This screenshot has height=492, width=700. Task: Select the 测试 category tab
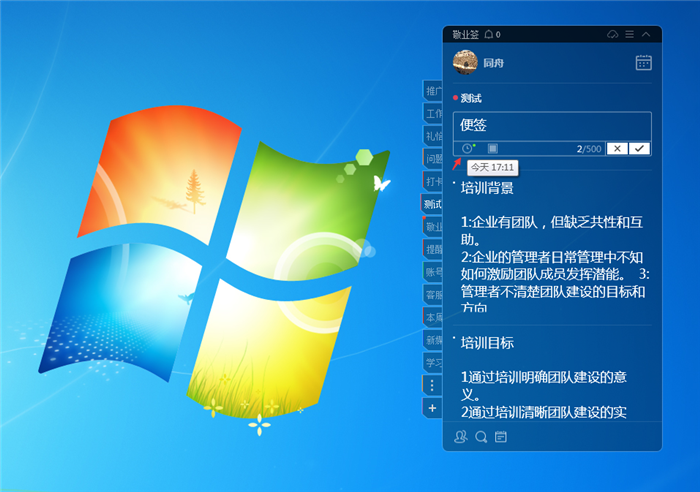click(x=433, y=204)
